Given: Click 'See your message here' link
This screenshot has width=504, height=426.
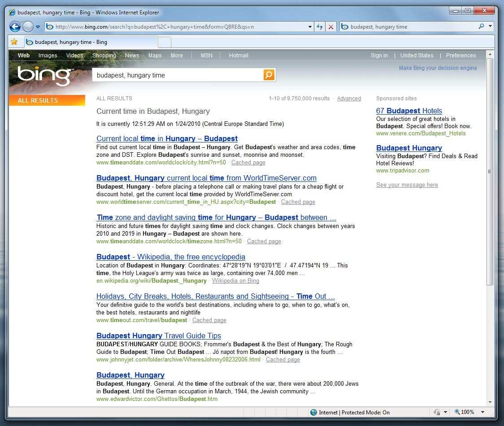Looking at the screenshot, I should point(407,185).
